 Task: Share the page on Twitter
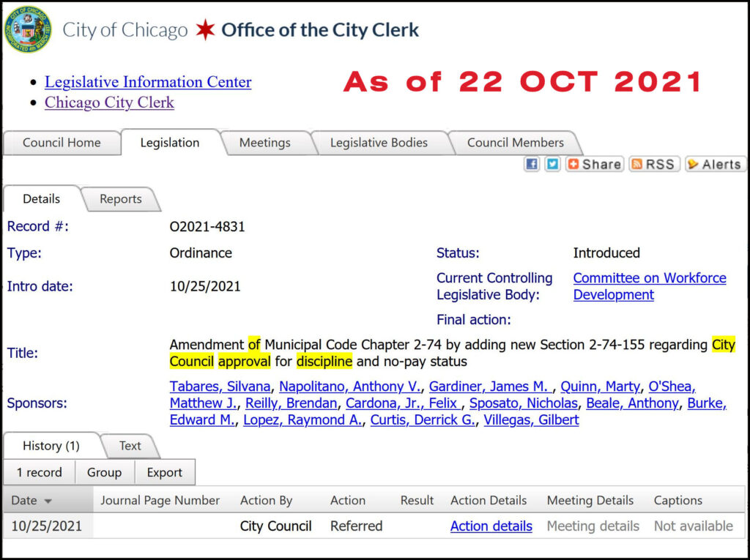[x=552, y=164]
